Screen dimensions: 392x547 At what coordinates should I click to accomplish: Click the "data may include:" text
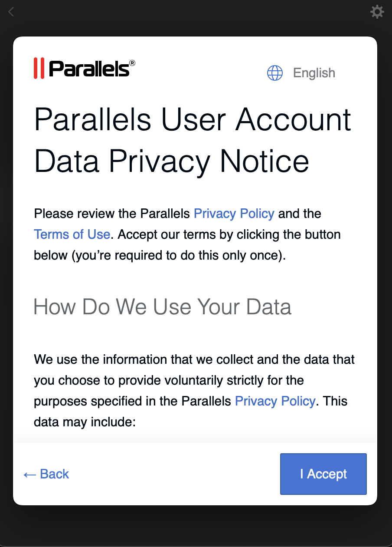(x=85, y=422)
